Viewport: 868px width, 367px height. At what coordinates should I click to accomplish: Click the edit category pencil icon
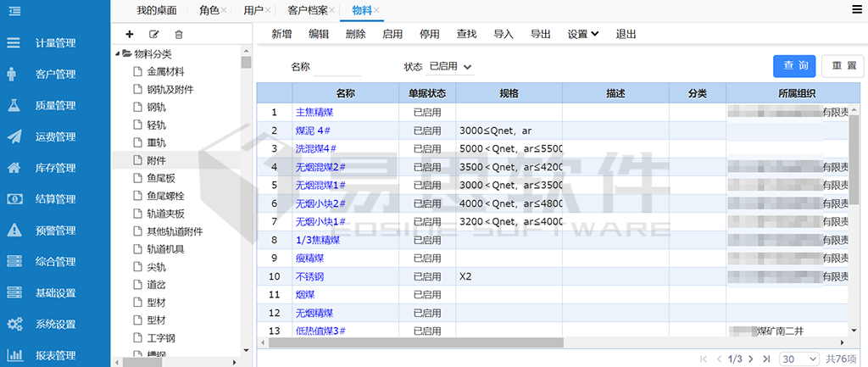(153, 34)
